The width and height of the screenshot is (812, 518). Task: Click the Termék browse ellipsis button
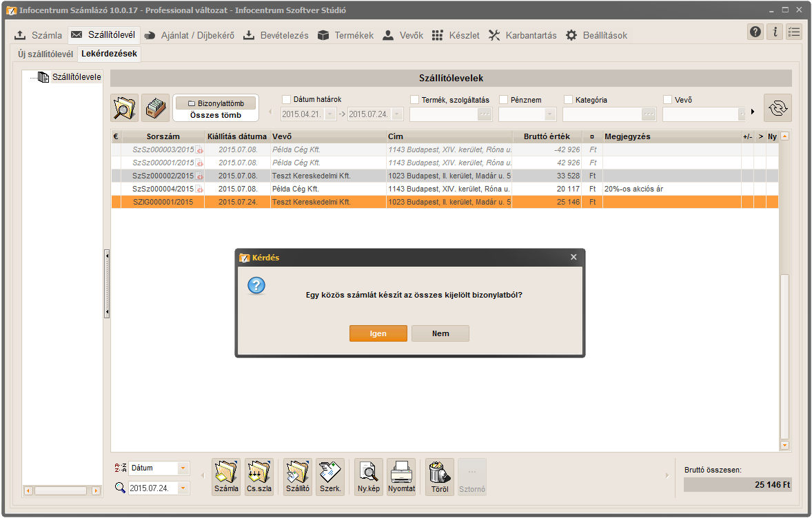pyautogui.click(x=484, y=114)
